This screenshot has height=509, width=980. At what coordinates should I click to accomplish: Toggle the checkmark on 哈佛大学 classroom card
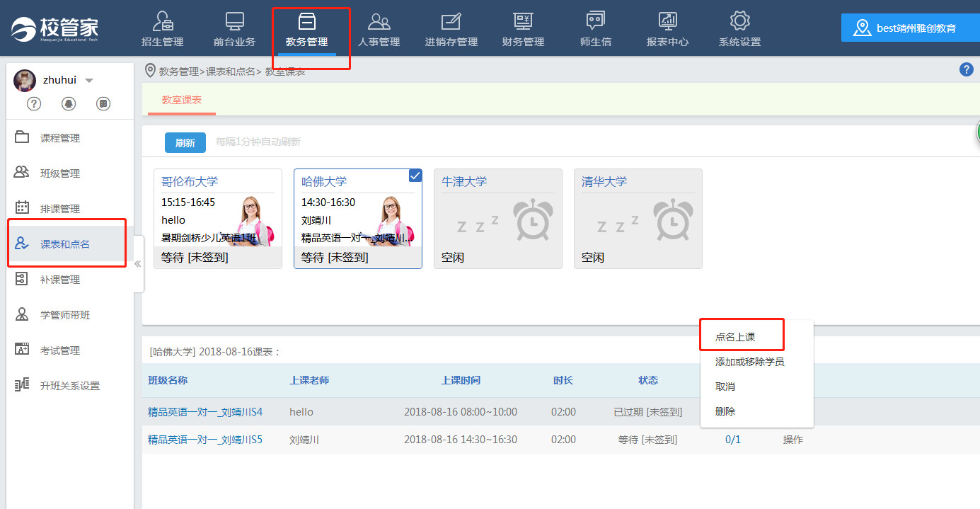tap(415, 176)
